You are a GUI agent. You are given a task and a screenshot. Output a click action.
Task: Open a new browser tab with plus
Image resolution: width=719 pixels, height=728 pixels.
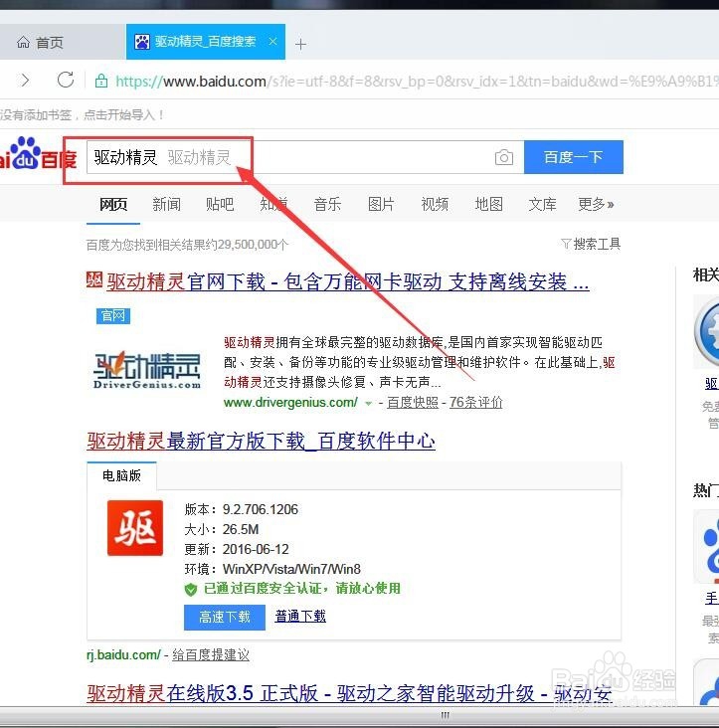click(x=300, y=44)
